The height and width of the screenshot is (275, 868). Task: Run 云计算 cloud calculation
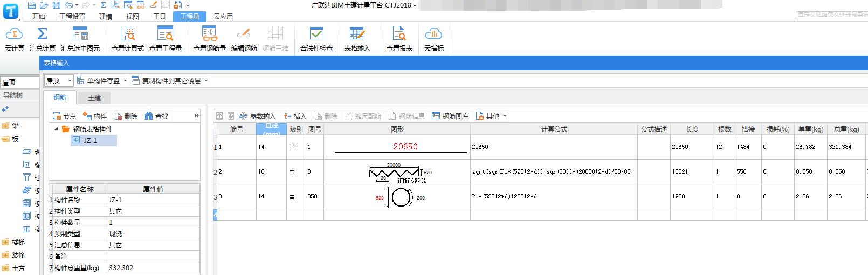coord(15,39)
